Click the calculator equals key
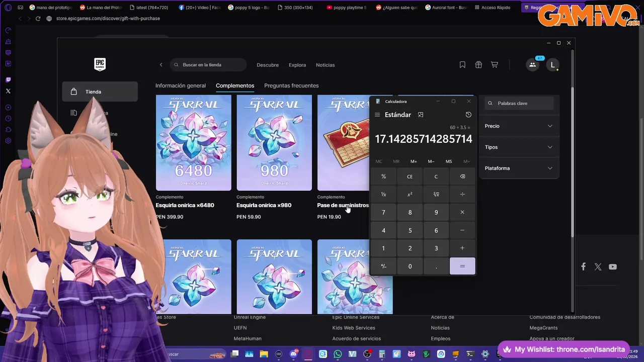The height and width of the screenshot is (362, 644). (x=462, y=266)
